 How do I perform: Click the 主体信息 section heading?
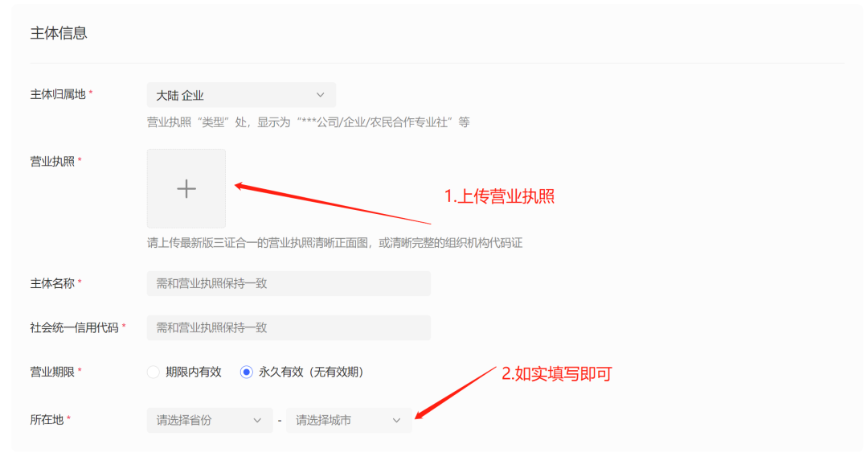pos(59,33)
